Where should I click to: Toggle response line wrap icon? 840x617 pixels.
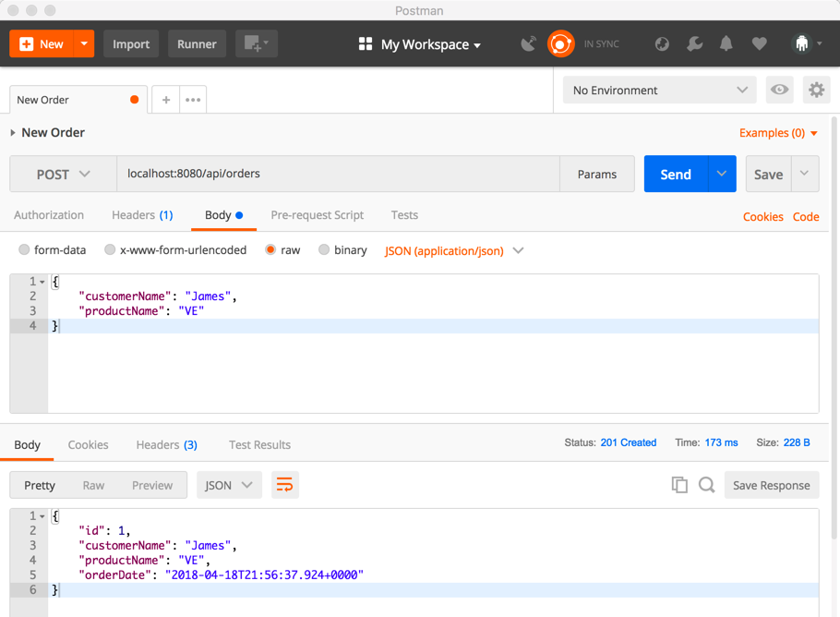coord(284,485)
